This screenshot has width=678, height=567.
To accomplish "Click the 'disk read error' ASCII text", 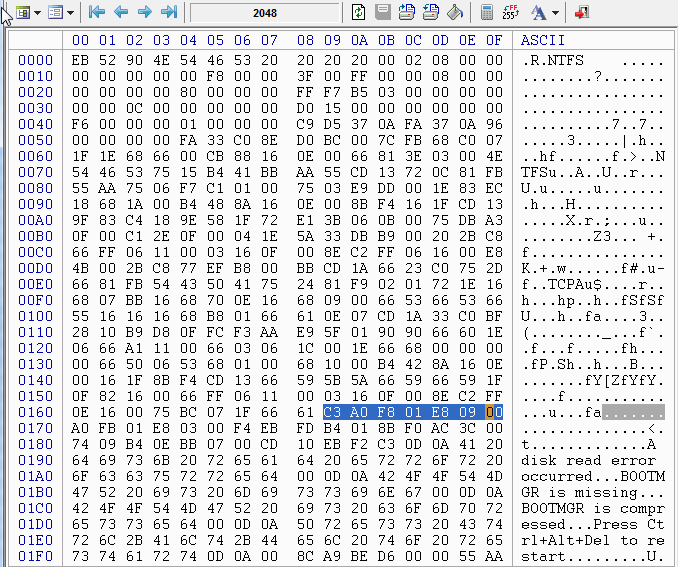I will [x=588, y=460].
